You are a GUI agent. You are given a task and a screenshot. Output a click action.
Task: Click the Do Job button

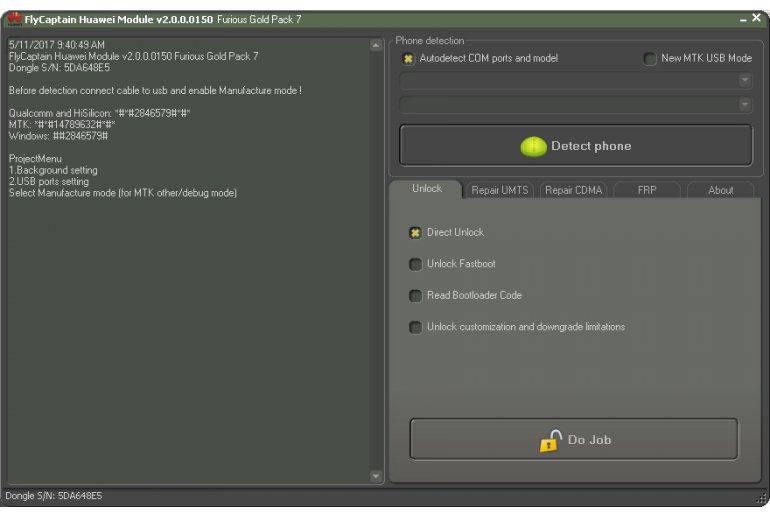tap(574, 439)
